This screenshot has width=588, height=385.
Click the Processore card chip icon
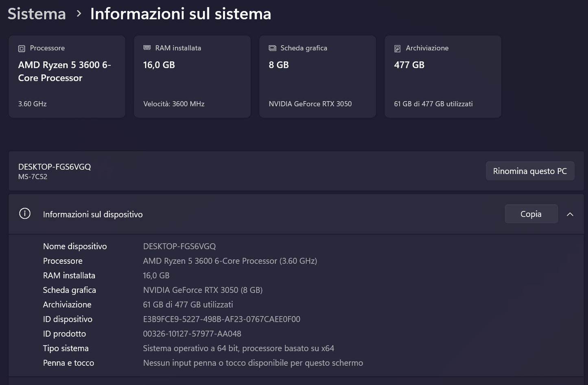click(22, 48)
